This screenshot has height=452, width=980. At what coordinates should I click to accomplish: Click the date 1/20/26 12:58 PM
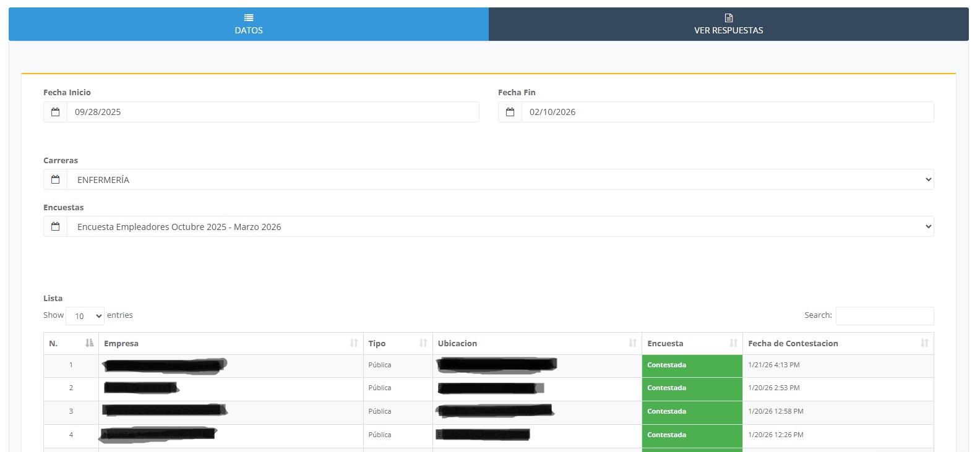pos(776,412)
